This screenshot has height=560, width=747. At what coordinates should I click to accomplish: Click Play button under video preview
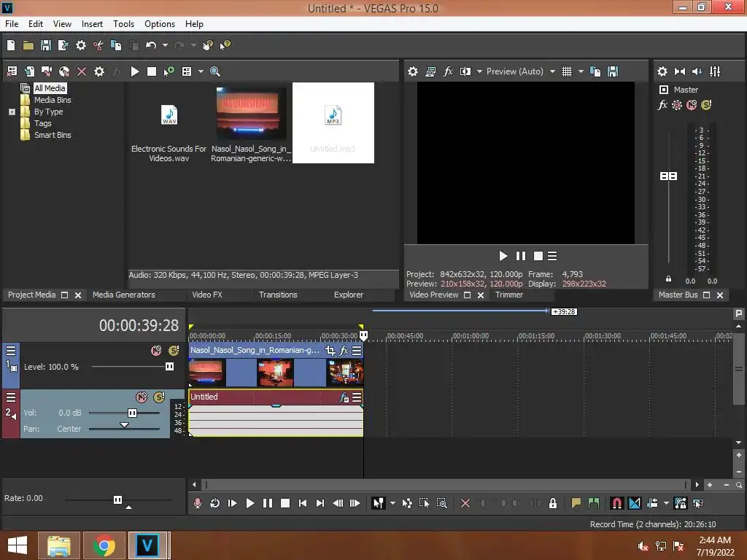[503, 256]
